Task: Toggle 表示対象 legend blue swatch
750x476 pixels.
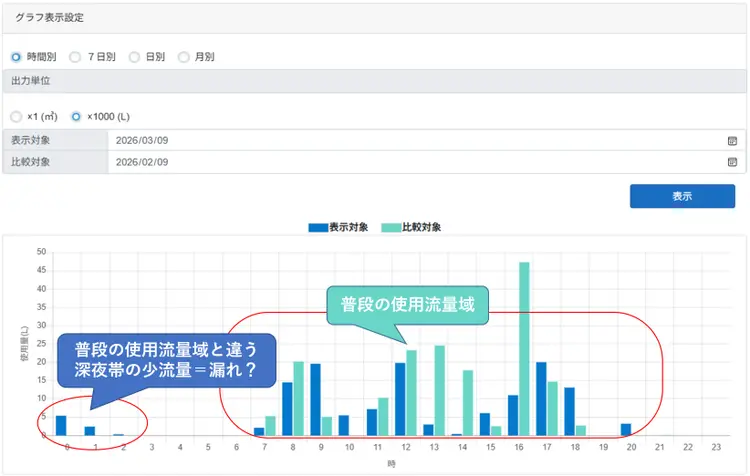Action: click(318, 227)
